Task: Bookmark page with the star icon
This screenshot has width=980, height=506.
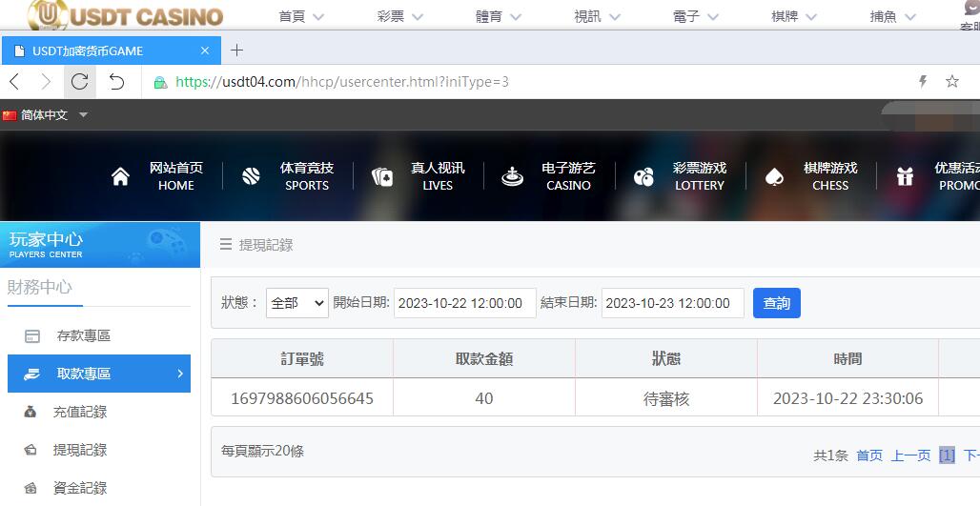Action: coord(951,82)
